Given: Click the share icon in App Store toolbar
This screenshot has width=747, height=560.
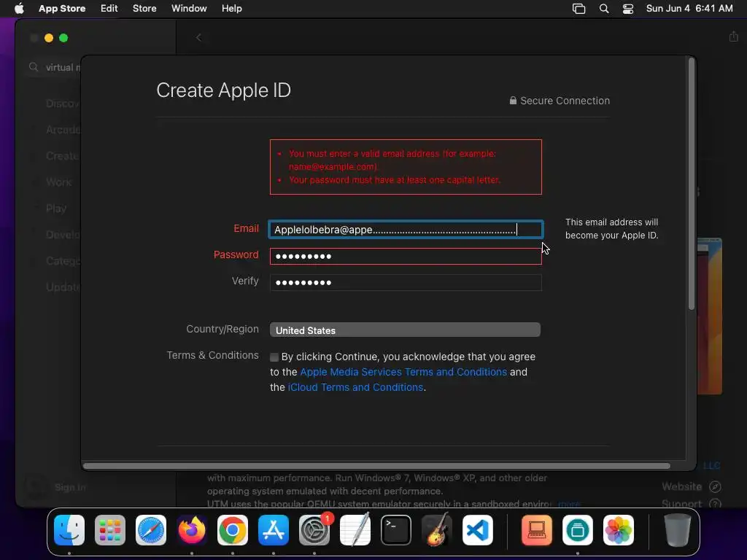Looking at the screenshot, I should (733, 36).
